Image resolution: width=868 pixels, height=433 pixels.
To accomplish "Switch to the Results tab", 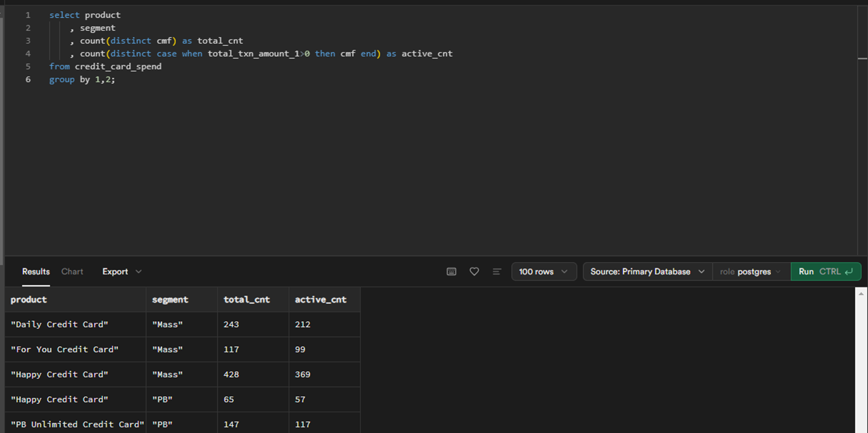I will click(x=36, y=271).
